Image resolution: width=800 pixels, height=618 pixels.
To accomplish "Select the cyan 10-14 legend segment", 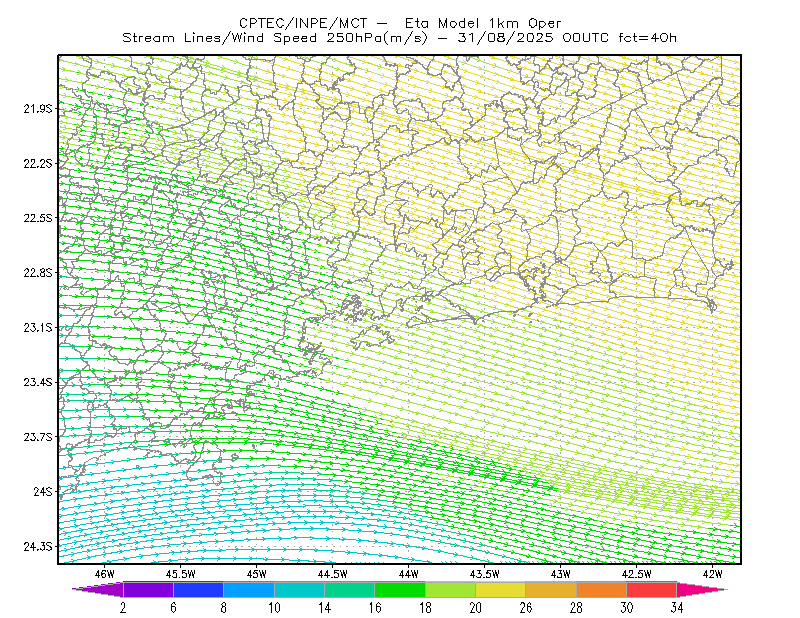I will point(299,589).
